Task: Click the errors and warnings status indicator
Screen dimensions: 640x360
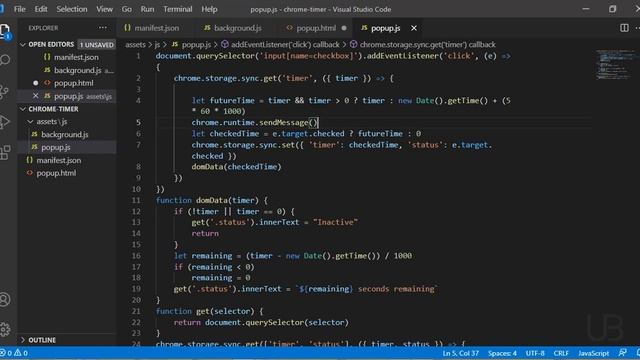Action: pos(14,353)
